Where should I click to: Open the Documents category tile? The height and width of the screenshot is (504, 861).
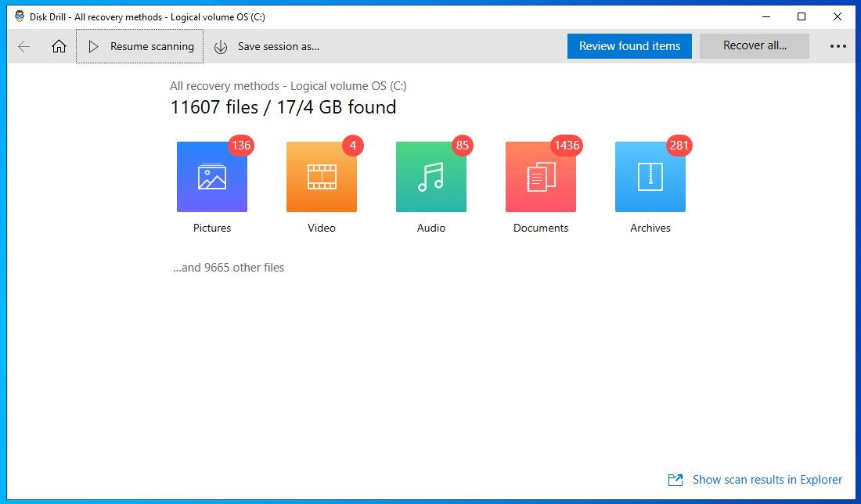pyautogui.click(x=540, y=177)
